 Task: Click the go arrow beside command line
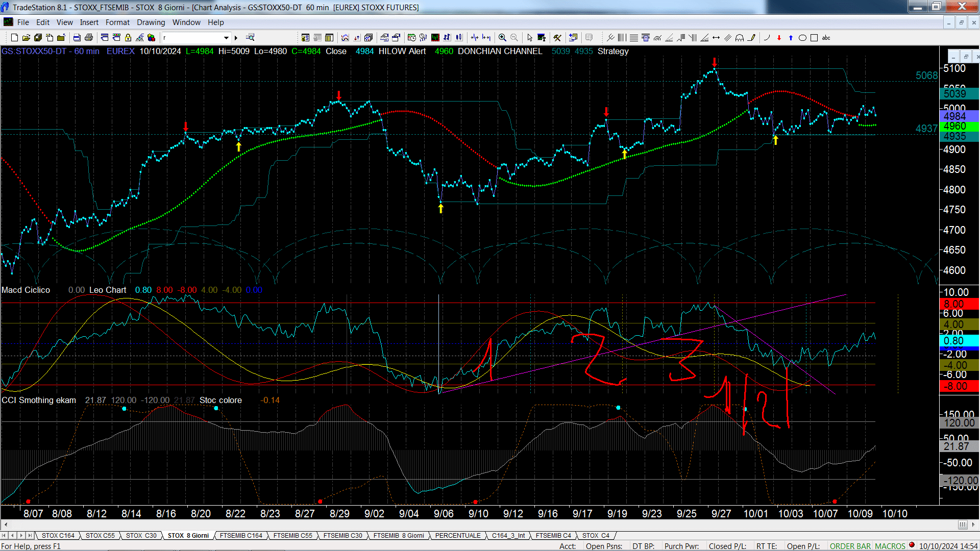236,37
